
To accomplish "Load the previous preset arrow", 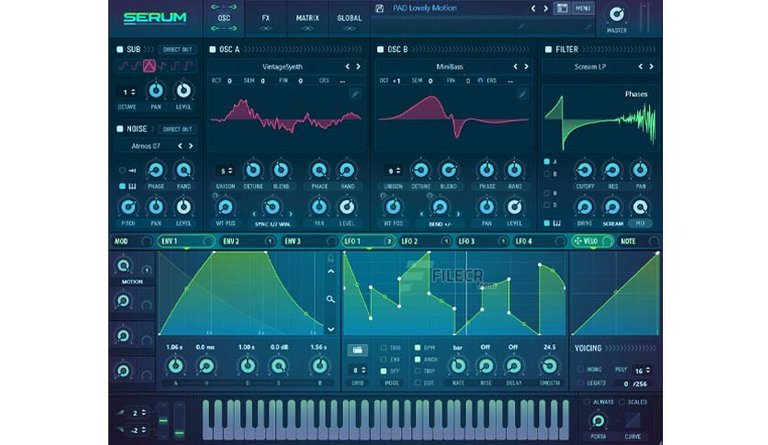I will click(x=533, y=8).
